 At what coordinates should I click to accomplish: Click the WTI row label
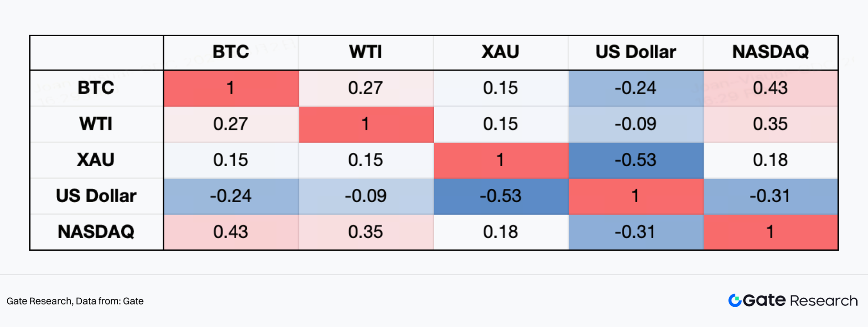[96, 124]
